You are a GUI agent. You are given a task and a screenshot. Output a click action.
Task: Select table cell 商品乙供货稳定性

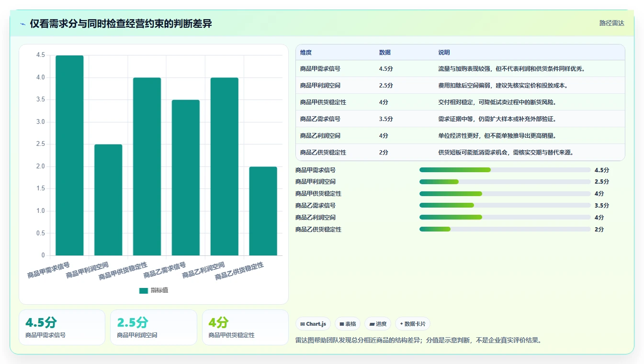[x=323, y=153]
